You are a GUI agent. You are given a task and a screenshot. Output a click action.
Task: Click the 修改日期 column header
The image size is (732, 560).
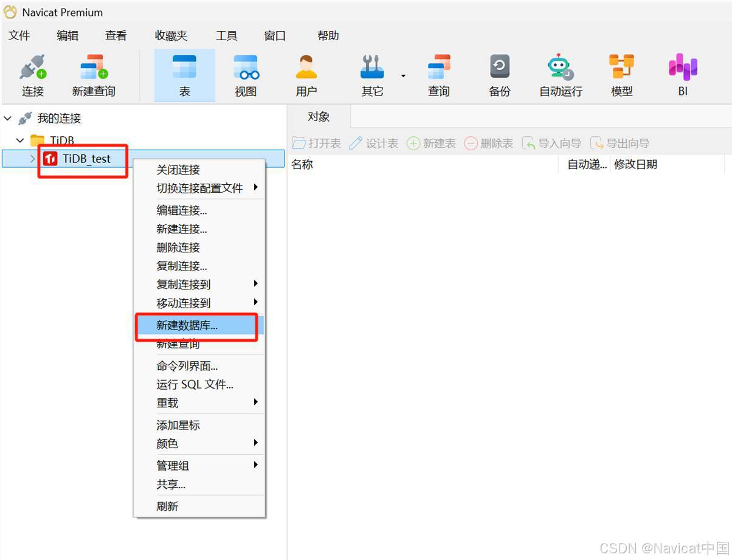coord(635,164)
